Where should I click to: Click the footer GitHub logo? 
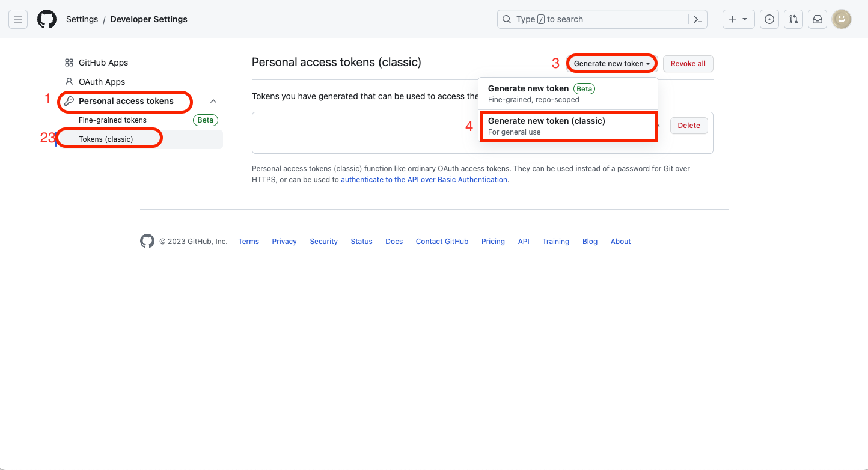[147, 241]
